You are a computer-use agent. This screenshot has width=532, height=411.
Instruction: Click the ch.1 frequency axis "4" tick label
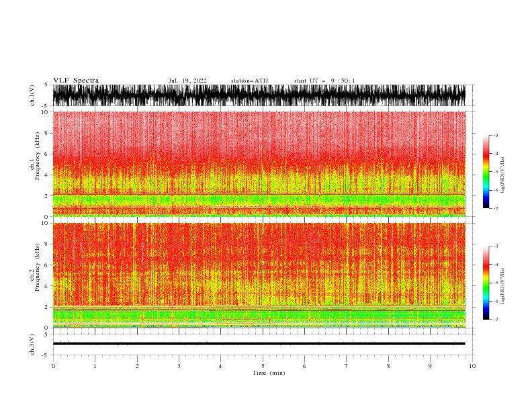point(46,175)
